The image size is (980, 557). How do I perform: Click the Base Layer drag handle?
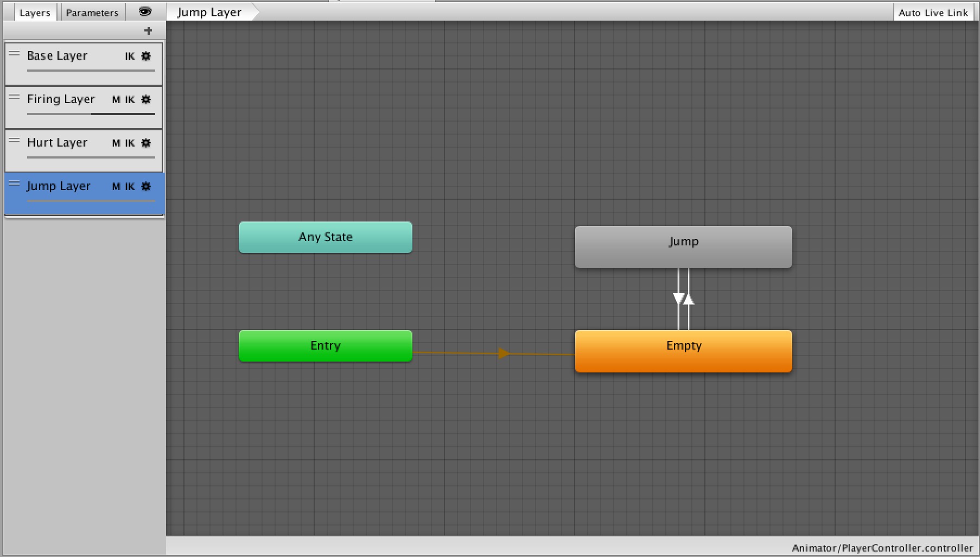click(15, 54)
